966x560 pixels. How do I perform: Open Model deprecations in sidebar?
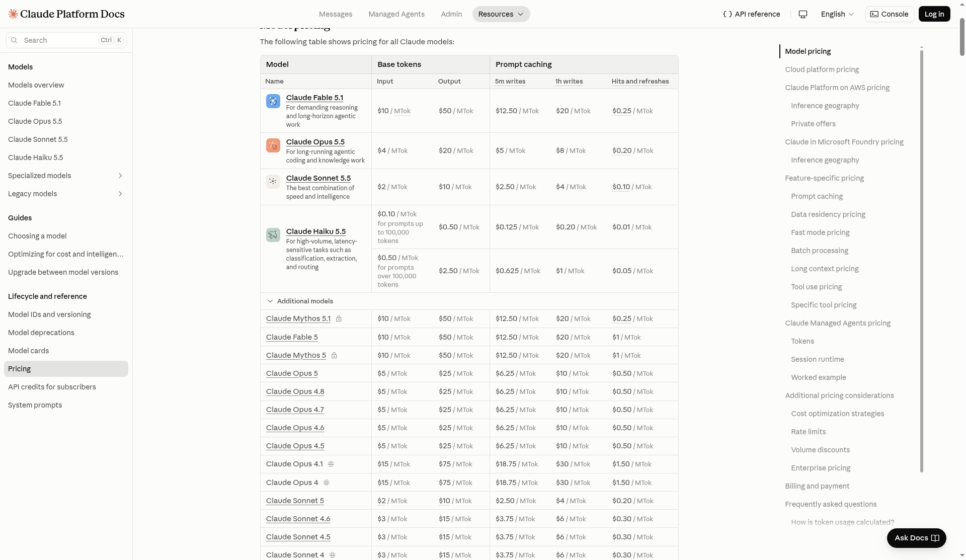pos(41,333)
